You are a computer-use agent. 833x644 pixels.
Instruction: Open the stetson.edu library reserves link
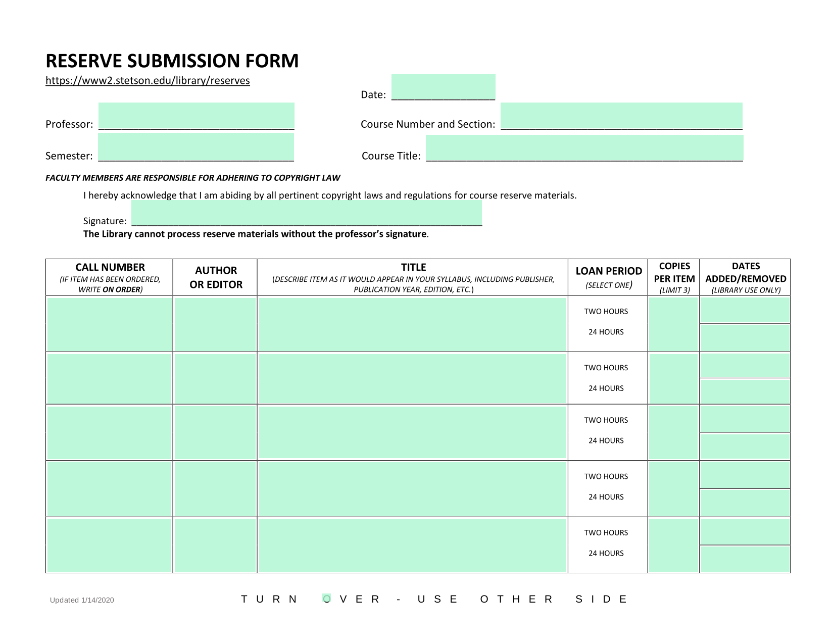coord(148,81)
